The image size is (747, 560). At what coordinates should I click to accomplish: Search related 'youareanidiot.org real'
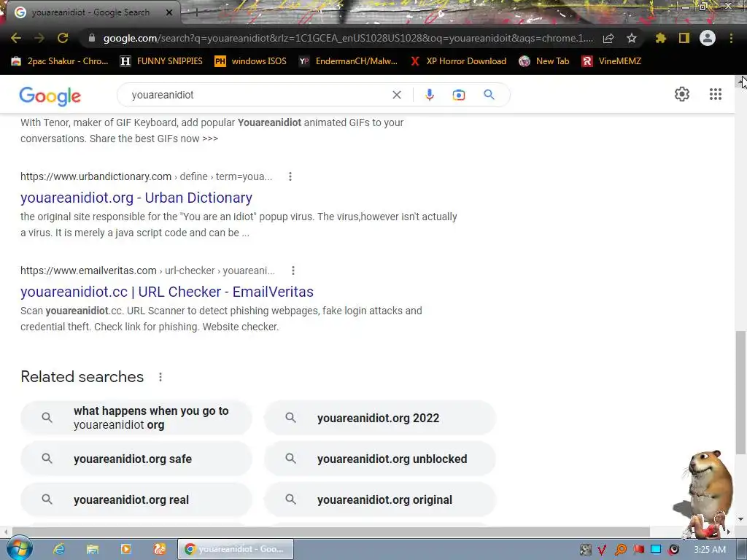tap(136, 499)
